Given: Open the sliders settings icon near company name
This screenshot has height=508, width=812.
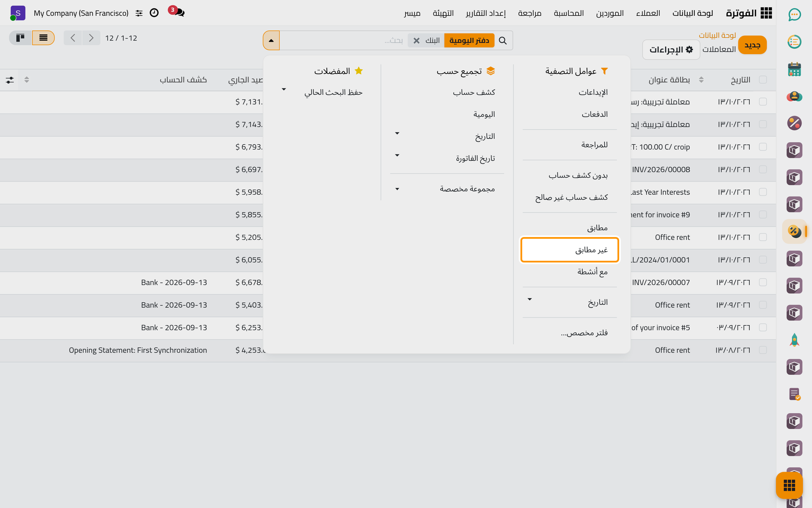Looking at the screenshot, I should coord(139,13).
